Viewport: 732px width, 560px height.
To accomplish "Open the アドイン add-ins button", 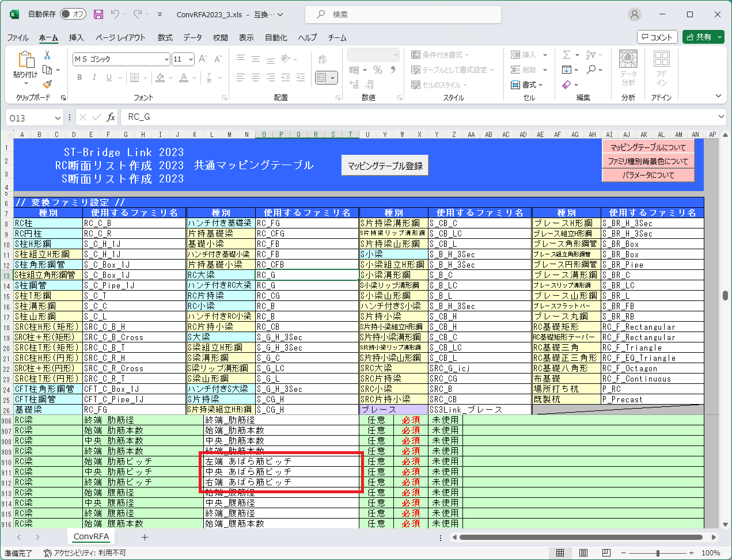I will click(x=661, y=68).
